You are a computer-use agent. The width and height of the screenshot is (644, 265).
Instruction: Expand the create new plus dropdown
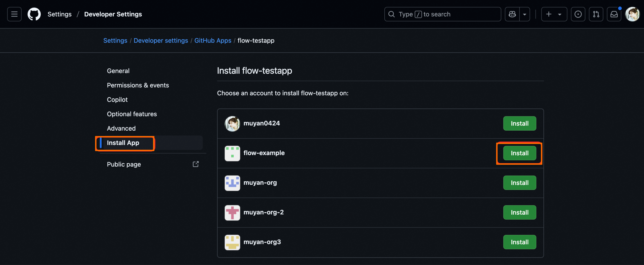coord(554,14)
